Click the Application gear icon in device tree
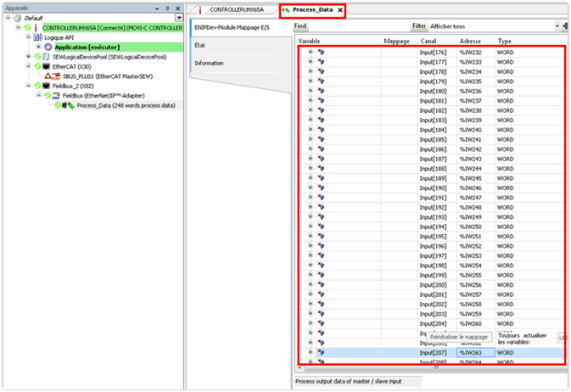 [48, 47]
